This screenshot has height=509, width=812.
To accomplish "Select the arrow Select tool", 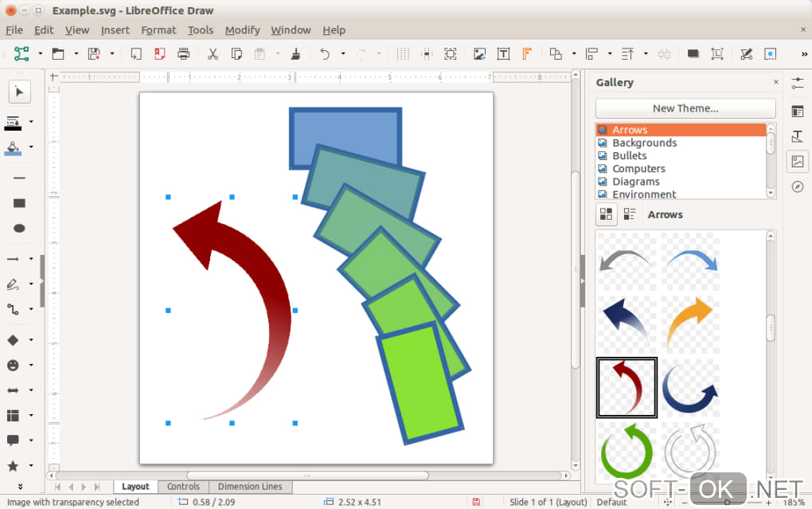I will point(19,92).
